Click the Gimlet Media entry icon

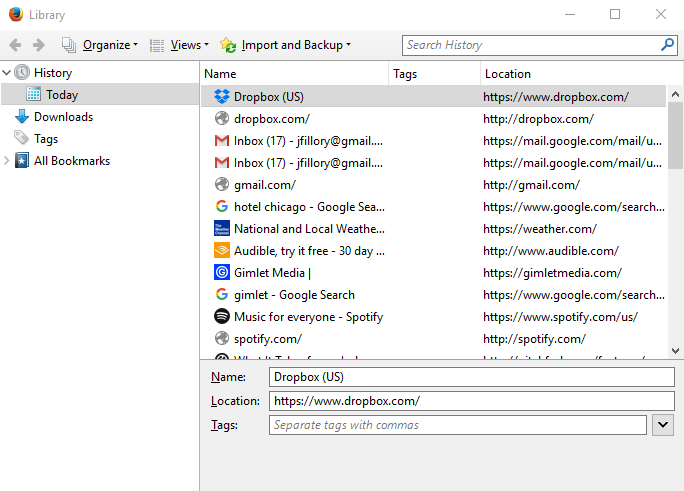[x=222, y=273]
